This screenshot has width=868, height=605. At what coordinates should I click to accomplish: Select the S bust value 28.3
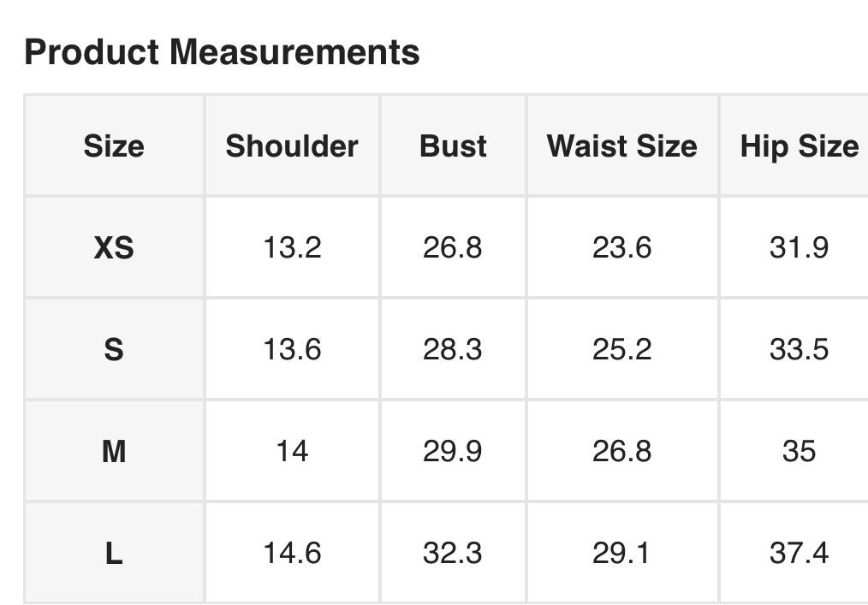[453, 349]
